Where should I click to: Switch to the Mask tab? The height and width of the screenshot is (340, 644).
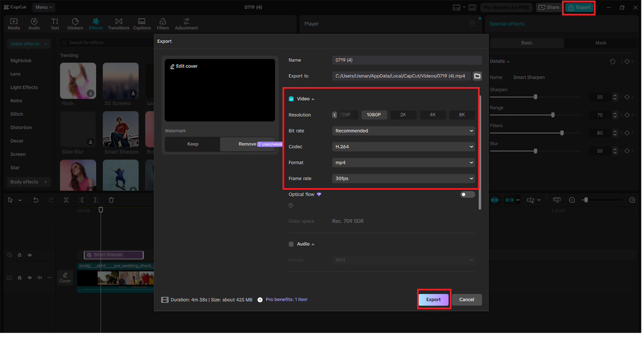click(601, 43)
